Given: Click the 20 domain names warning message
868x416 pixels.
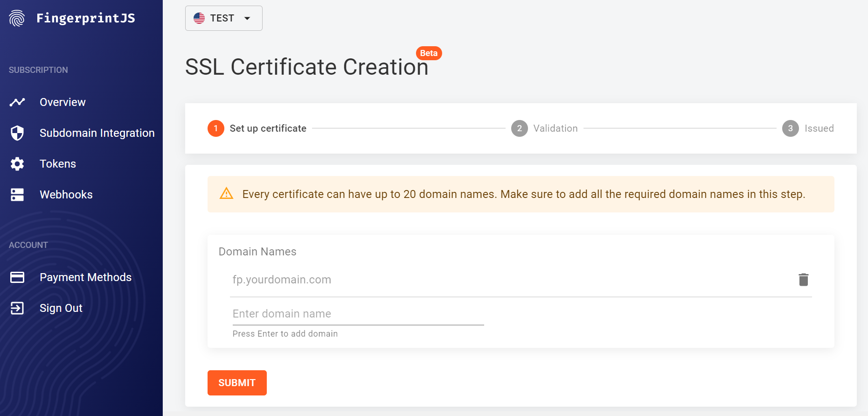Looking at the screenshot, I should click(x=524, y=194).
